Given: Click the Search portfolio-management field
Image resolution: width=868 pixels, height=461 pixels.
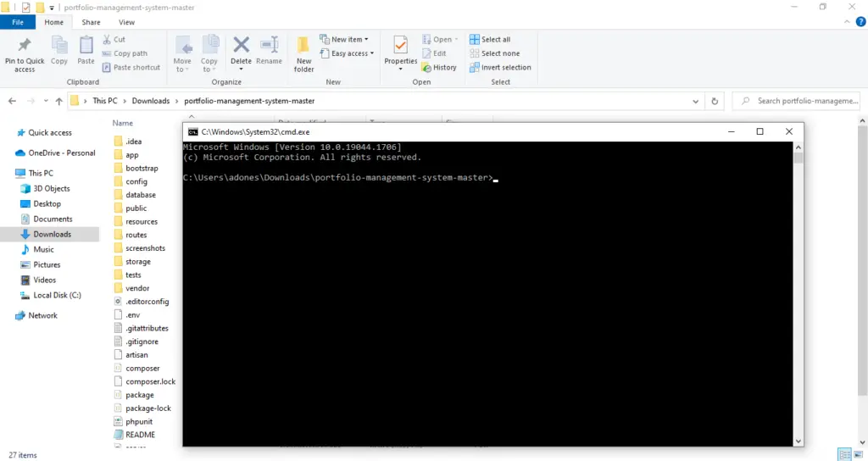Looking at the screenshot, I should [x=799, y=101].
